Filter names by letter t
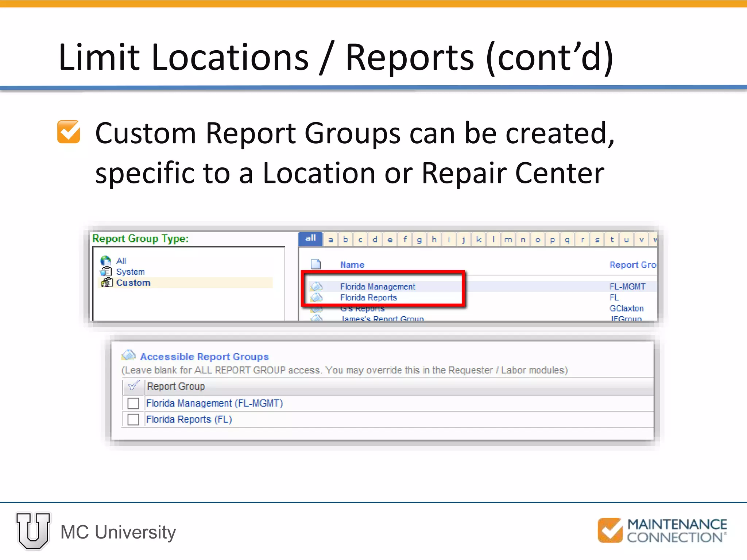 [612, 240]
